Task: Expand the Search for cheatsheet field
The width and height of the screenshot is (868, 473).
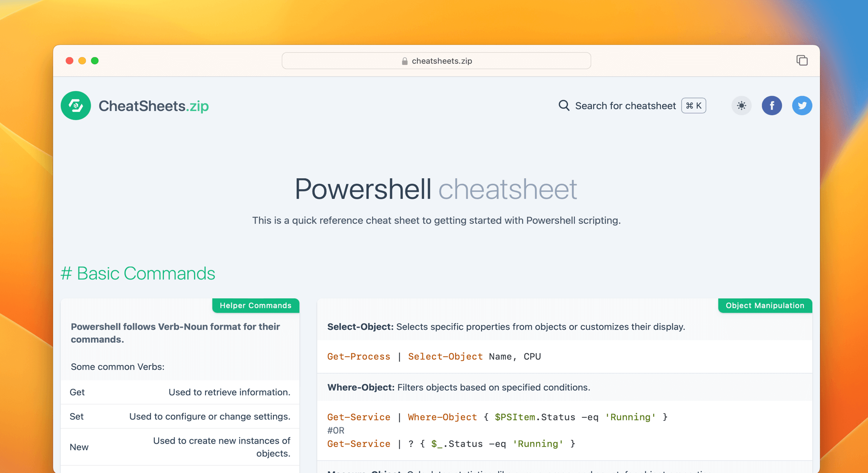Action: pos(625,106)
